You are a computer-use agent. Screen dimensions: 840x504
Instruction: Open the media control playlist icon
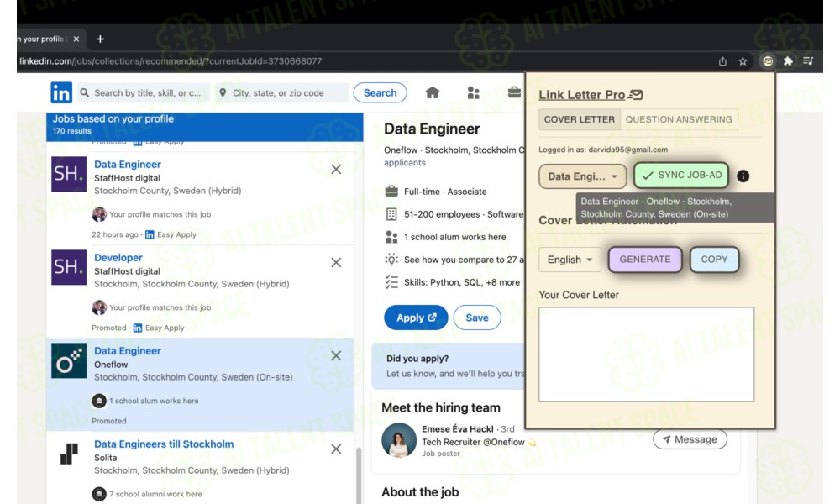[x=808, y=61]
